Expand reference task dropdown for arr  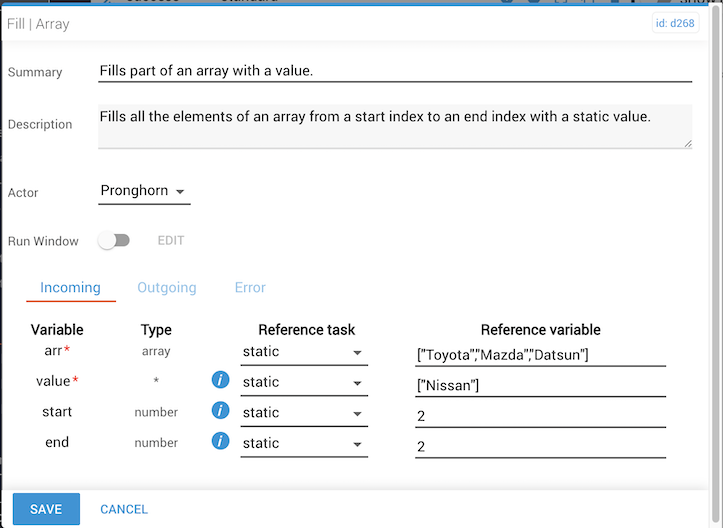coord(303,352)
